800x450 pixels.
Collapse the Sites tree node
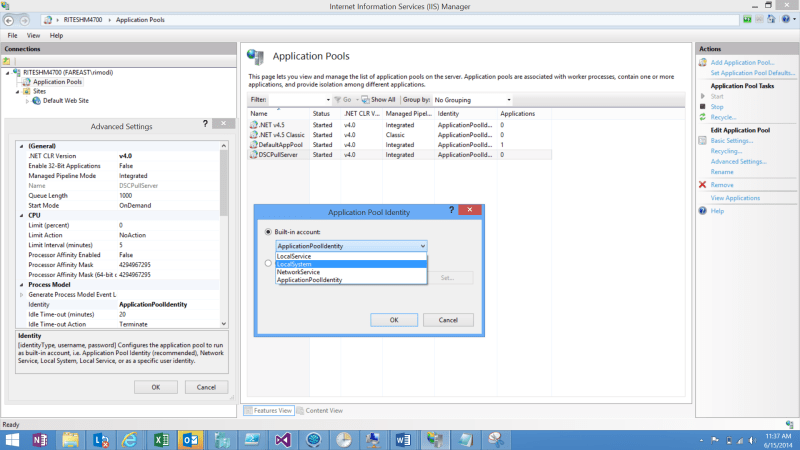tap(18, 92)
